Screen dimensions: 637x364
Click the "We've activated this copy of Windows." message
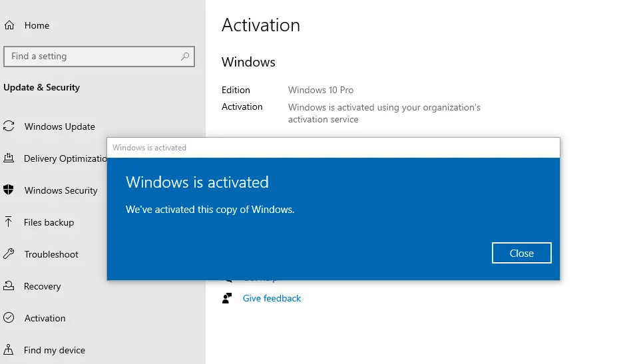click(x=210, y=210)
